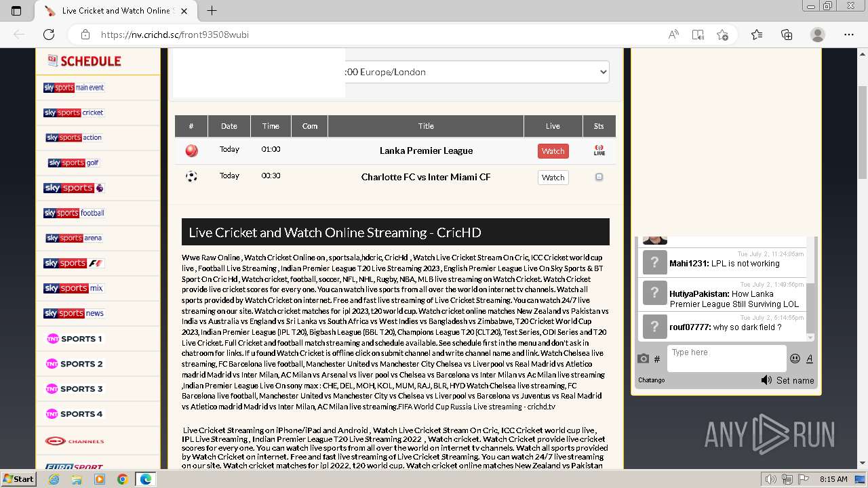Open the browser profile icon
This screenshot has height=488, width=868.
point(818,35)
